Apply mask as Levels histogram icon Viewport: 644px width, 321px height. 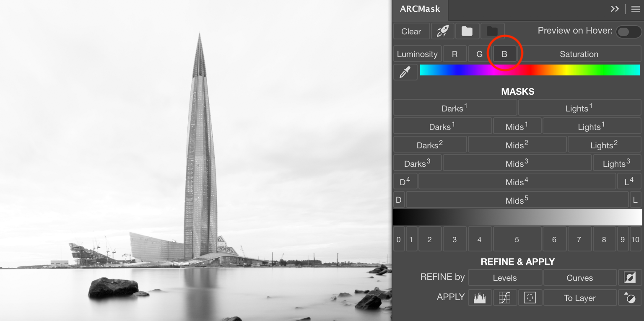click(x=480, y=298)
